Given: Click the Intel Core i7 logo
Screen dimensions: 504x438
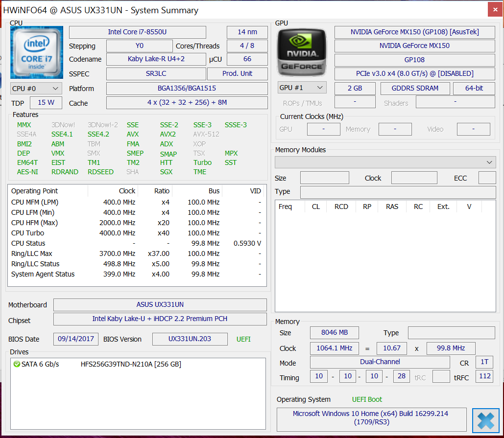Looking at the screenshot, I should [37, 52].
